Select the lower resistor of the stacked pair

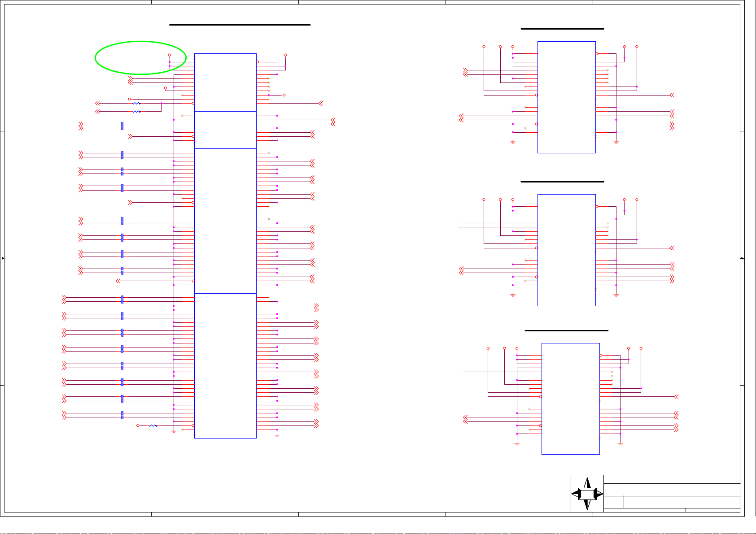coord(137,112)
